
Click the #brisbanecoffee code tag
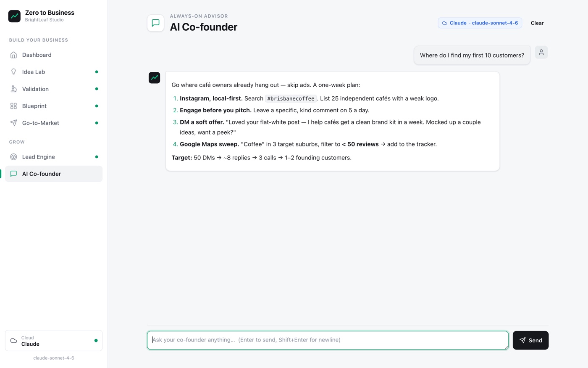[x=291, y=98]
